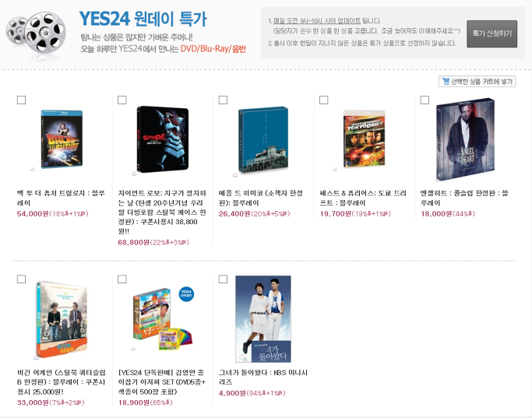Check the Maison de Himiko checkbox
Image resolution: width=532 pixels, height=418 pixels.
click(x=223, y=100)
